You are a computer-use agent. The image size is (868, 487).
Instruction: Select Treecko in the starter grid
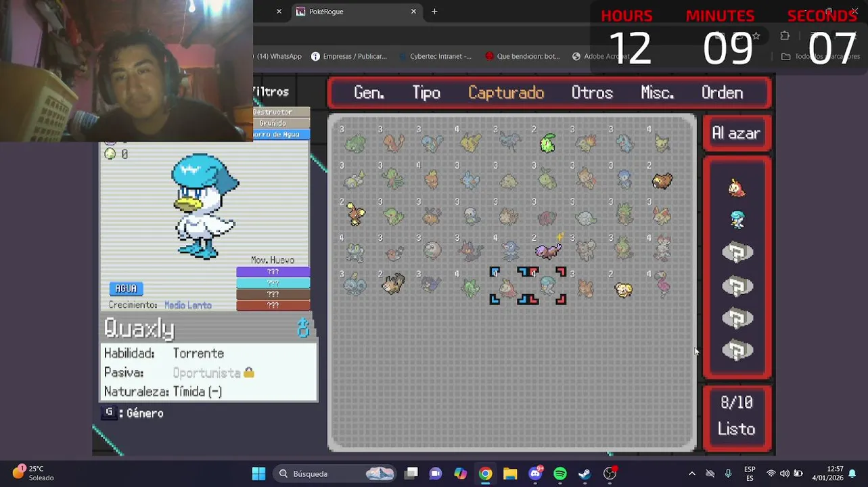coord(394,179)
